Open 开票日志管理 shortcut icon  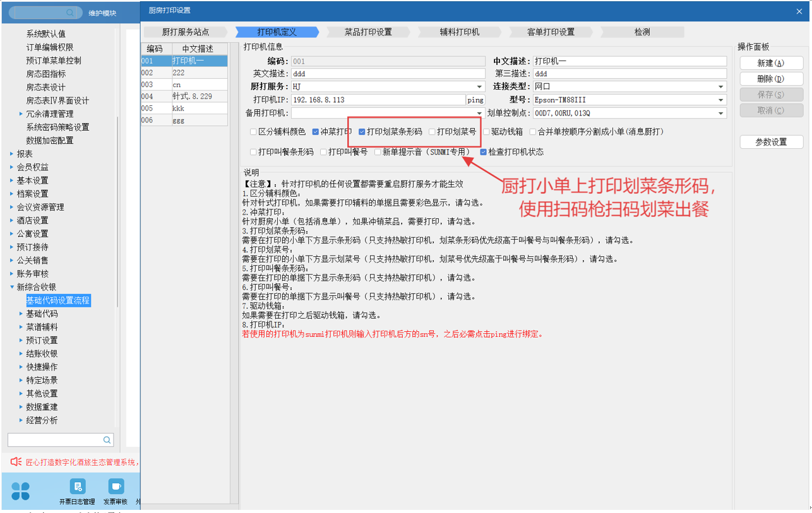(78, 486)
